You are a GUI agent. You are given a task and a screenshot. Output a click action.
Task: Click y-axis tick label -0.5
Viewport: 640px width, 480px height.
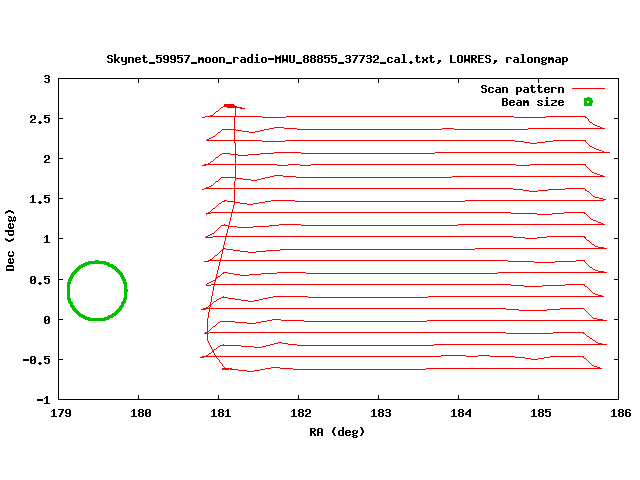[x=37, y=360]
